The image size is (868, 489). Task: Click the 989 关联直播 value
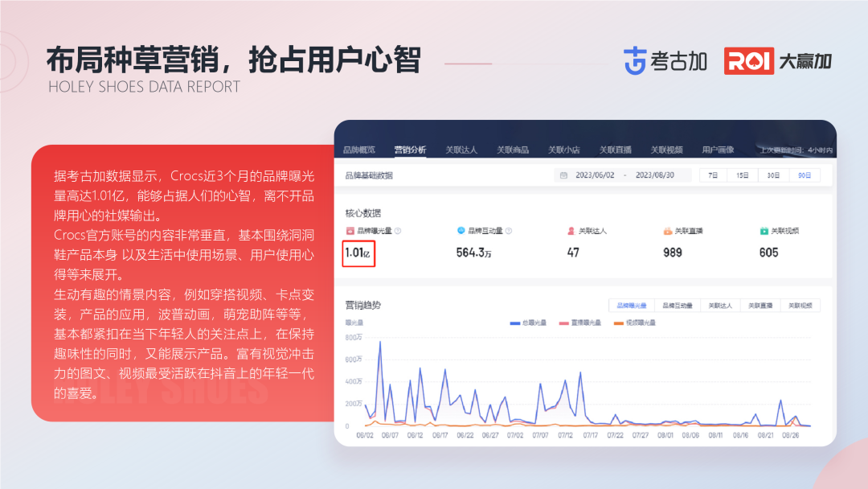pos(673,253)
